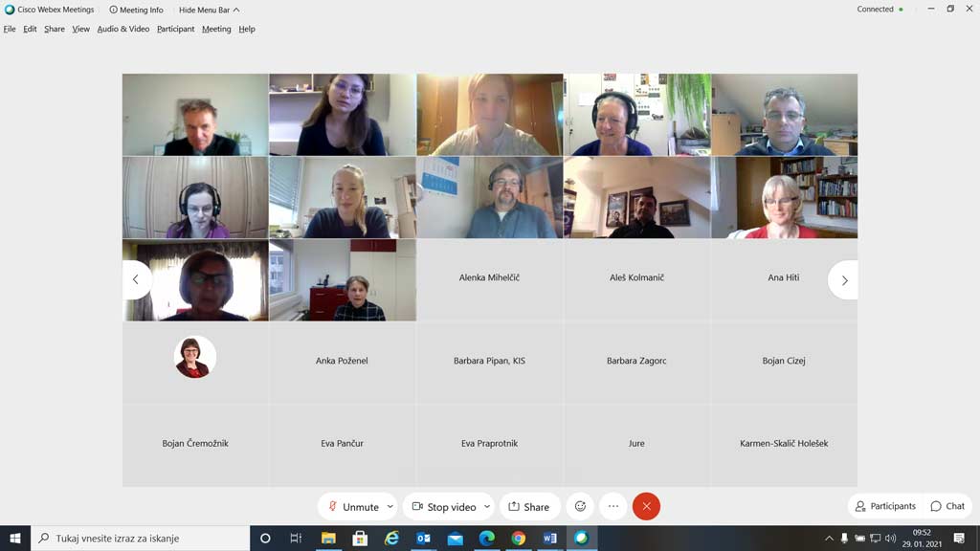Open the Audio & Video menu
980x551 pixels.
coord(123,29)
